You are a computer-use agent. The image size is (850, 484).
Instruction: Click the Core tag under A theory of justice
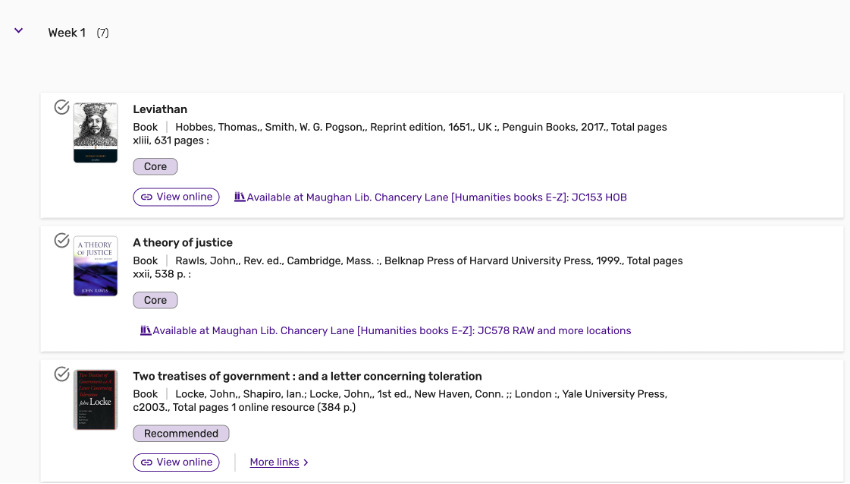pyautogui.click(x=155, y=300)
